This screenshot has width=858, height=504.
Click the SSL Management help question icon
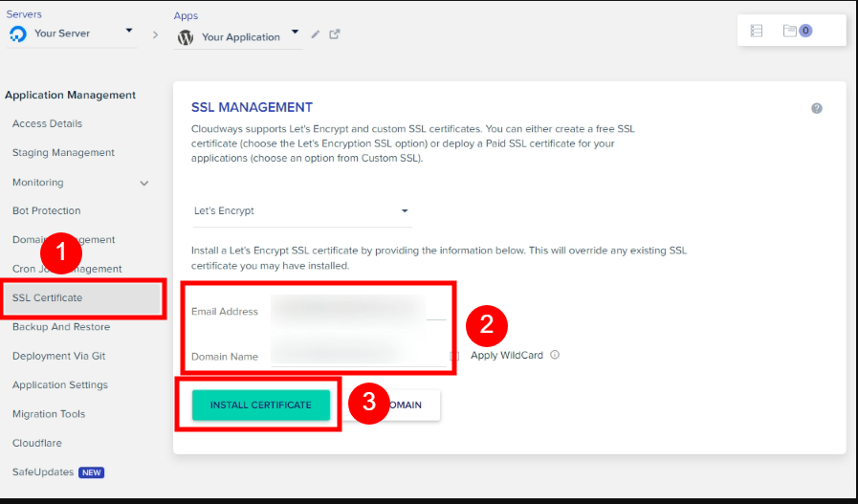pyautogui.click(x=817, y=108)
